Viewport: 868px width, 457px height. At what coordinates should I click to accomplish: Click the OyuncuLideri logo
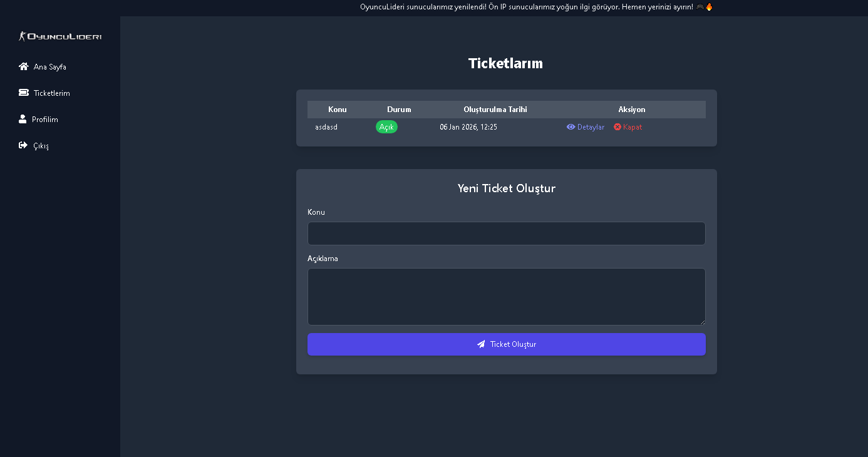tap(60, 36)
